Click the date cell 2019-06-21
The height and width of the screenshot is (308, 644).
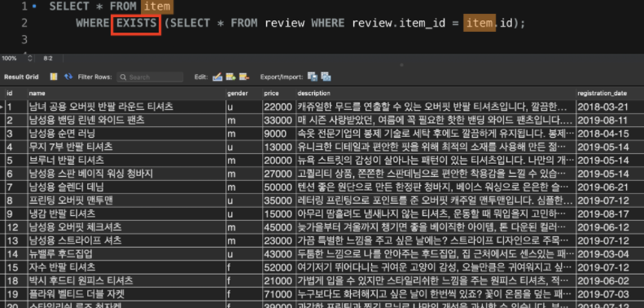[x=610, y=187]
